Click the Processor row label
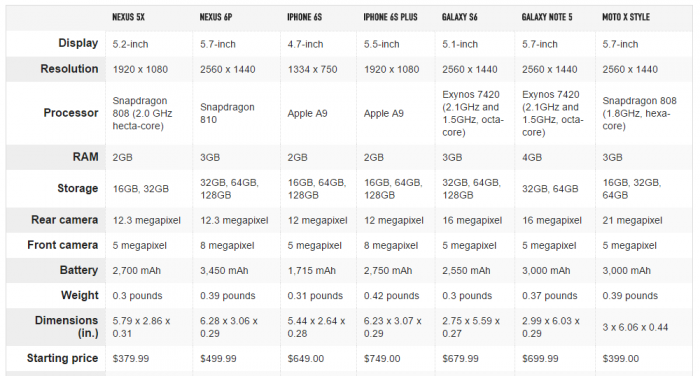This screenshot has height=376, width=700. (71, 113)
